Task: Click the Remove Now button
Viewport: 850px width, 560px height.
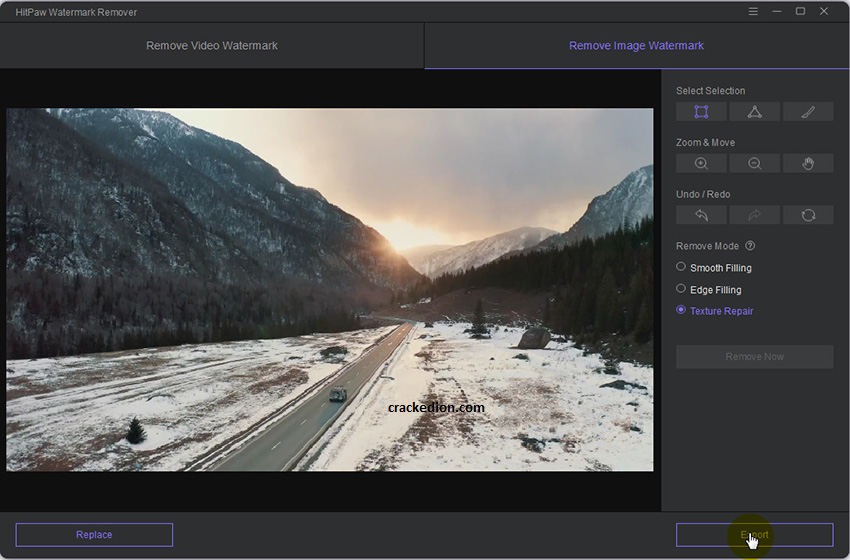Action: 755,357
